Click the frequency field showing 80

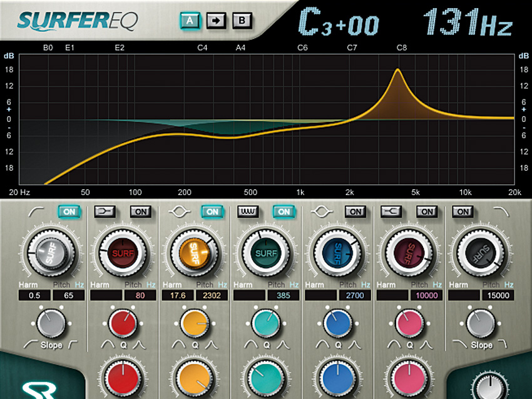pyautogui.click(x=140, y=295)
